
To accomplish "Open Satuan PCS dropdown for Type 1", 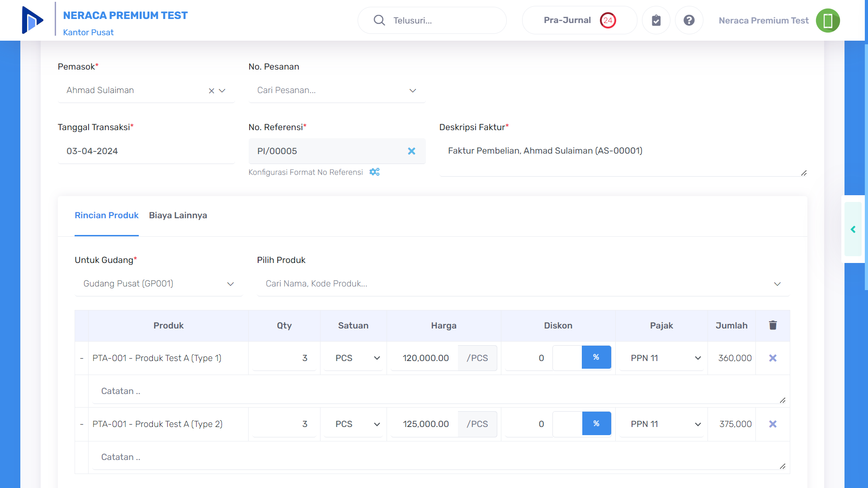I will pyautogui.click(x=354, y=358).
